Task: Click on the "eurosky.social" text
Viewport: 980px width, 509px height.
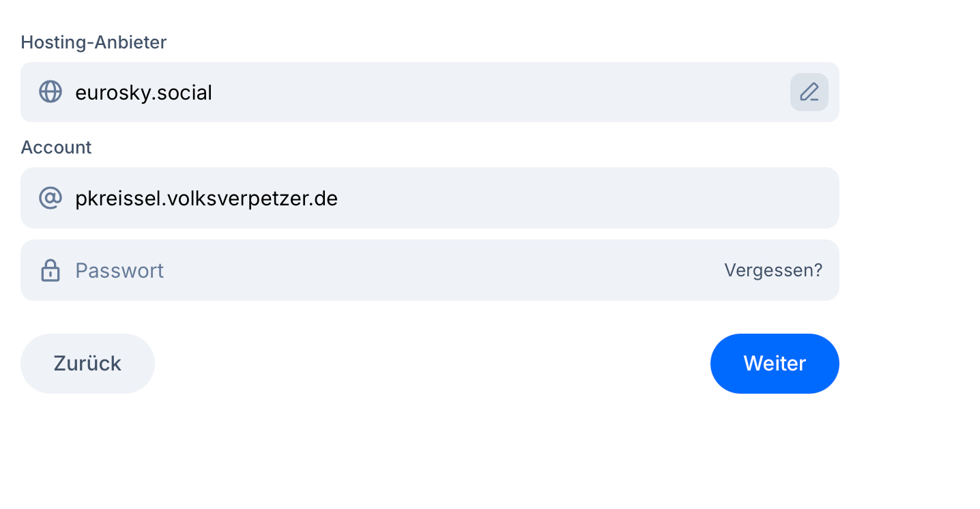Action: [x=143, y=93]
